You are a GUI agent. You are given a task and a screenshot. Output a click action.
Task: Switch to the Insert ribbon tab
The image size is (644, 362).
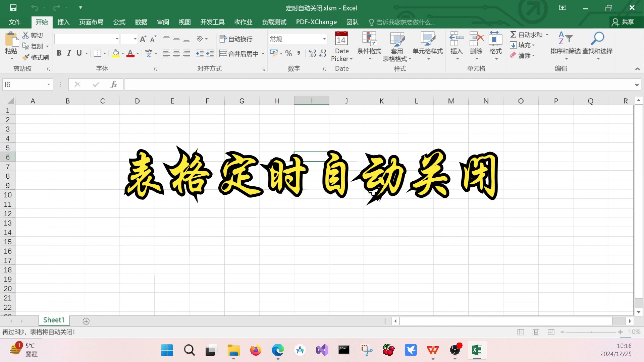[63, 22]
